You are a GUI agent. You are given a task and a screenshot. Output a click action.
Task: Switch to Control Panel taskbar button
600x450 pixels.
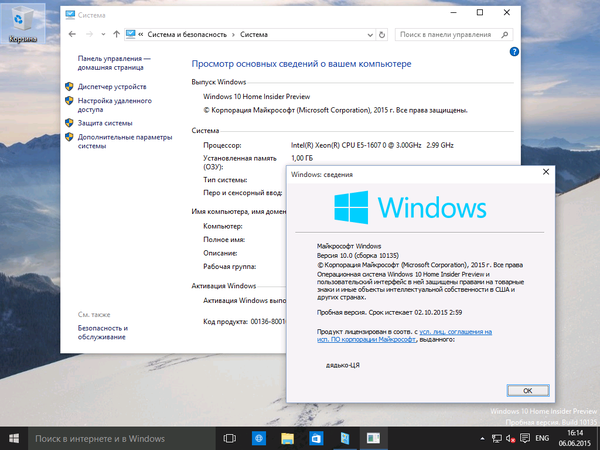pos(345,439)
